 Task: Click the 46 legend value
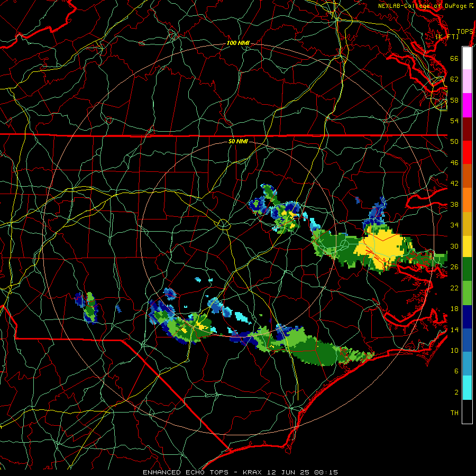click(454, 162)
